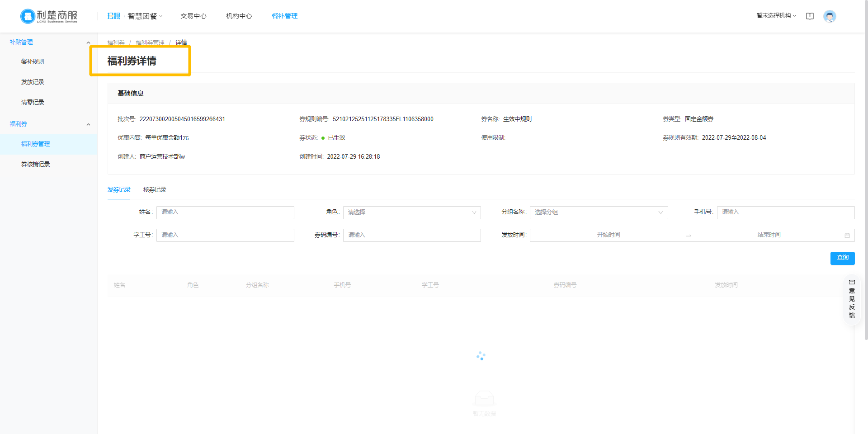Click validity period 2022-07-29至2022-08-04

pos(734,138)
